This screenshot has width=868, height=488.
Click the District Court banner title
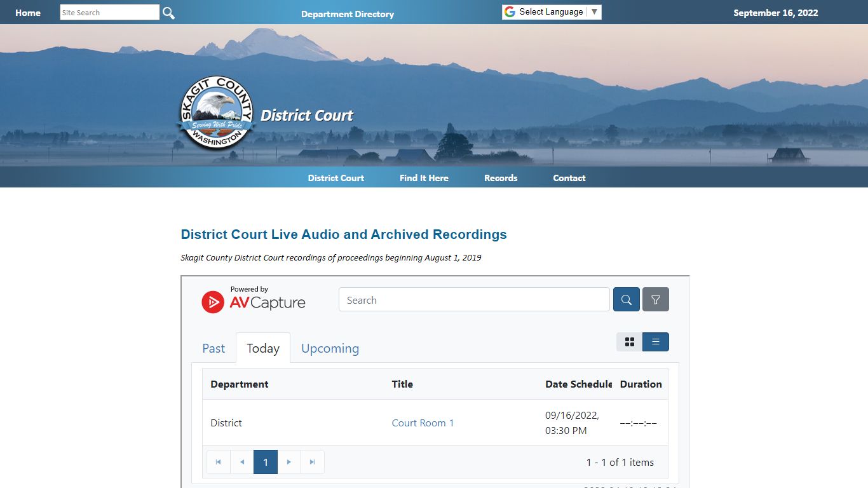[x=307, y=116]
